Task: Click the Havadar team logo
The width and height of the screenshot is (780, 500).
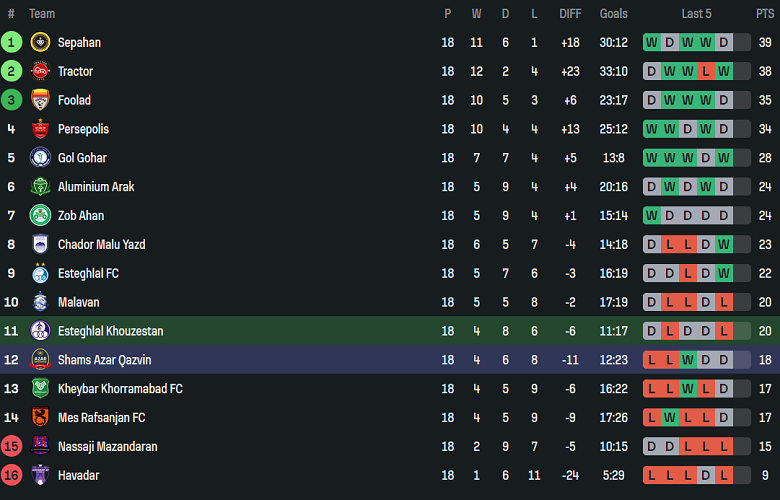Action: pyautogui.click(x=40, y=475)
